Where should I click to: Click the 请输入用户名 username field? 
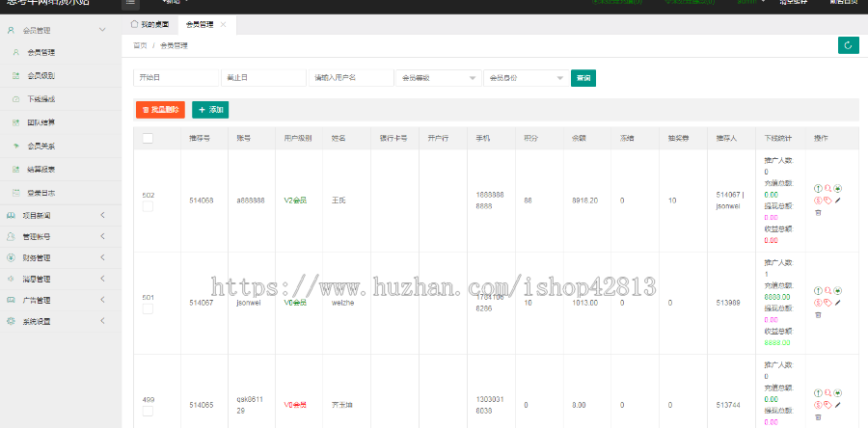(351, 78)
